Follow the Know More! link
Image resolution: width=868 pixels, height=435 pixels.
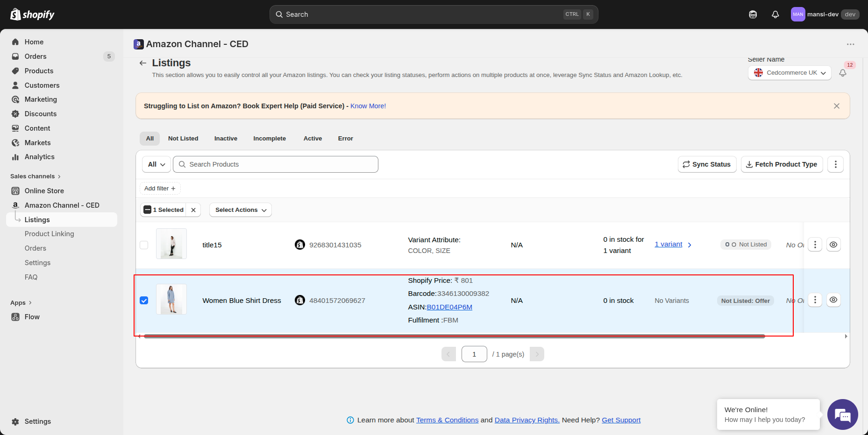(x=368, y=106)
